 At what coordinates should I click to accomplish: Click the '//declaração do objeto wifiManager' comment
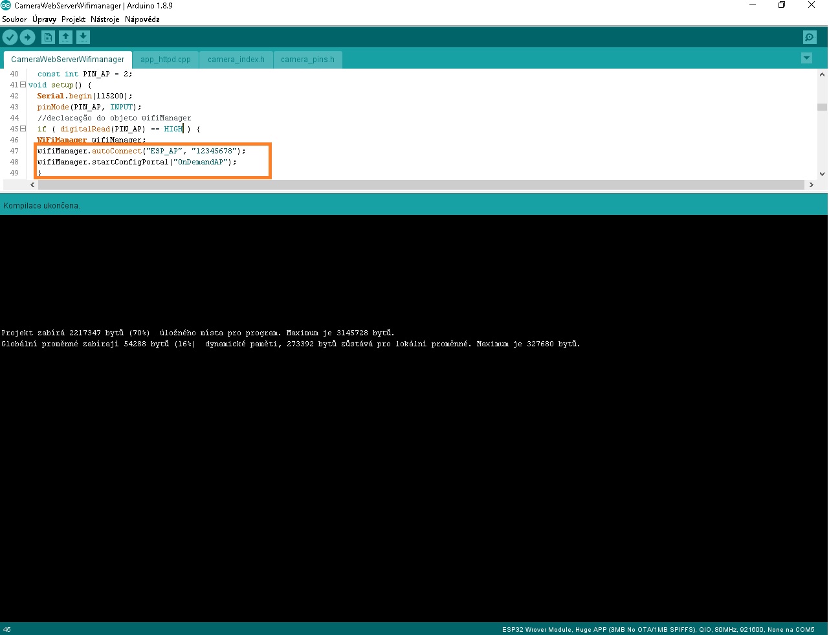[x=115, y=118]
